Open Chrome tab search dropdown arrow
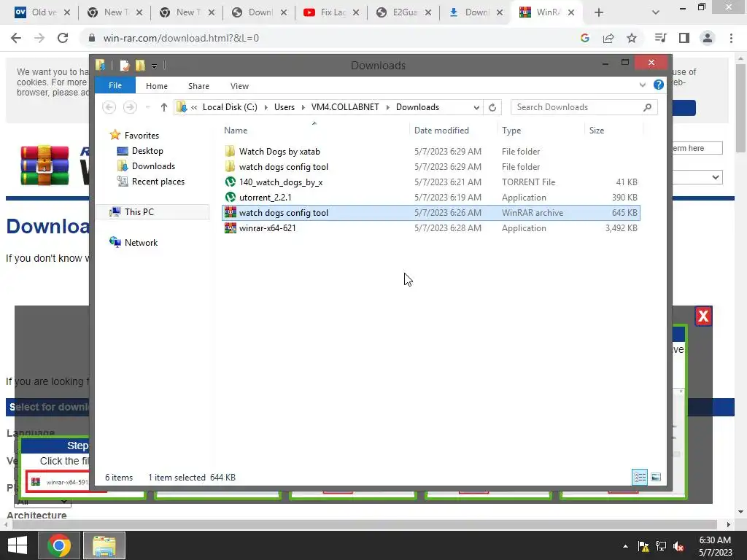Screen dimensions: 747x560 coord(656,12)
